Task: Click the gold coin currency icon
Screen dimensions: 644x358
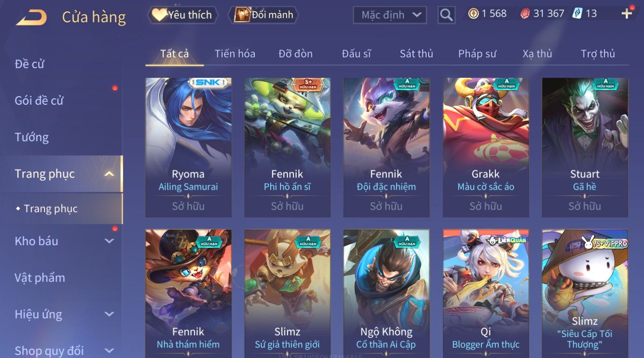Action: [x=473, y=14]
